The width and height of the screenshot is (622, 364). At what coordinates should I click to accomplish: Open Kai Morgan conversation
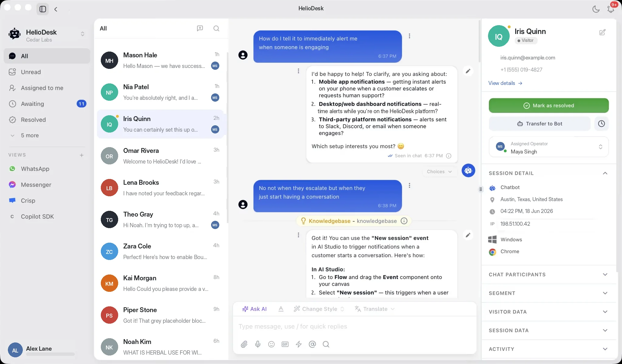(x=160, y=283)
